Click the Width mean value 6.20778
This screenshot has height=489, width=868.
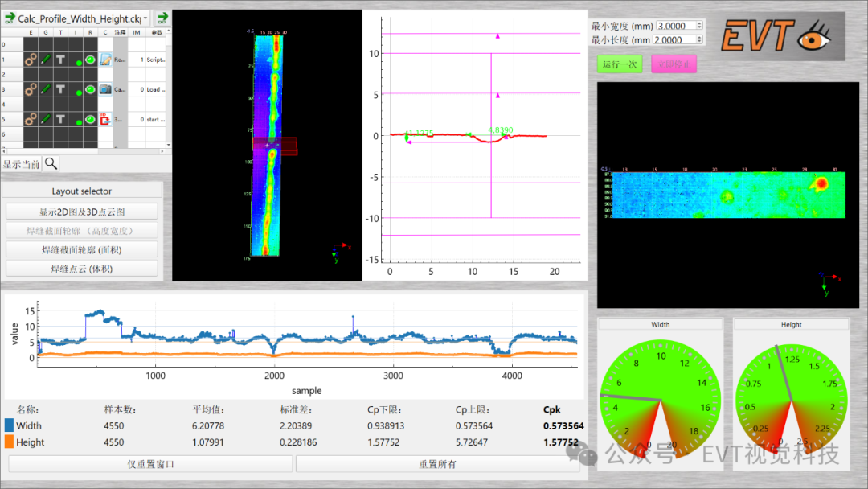[208, 426]
